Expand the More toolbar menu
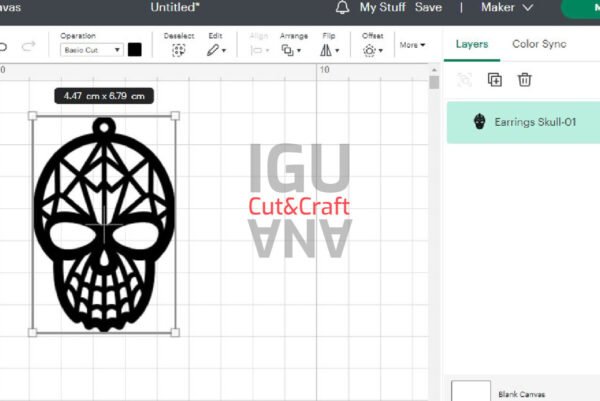The height and width of the screenshot is (401, 600). pos(412,45)
